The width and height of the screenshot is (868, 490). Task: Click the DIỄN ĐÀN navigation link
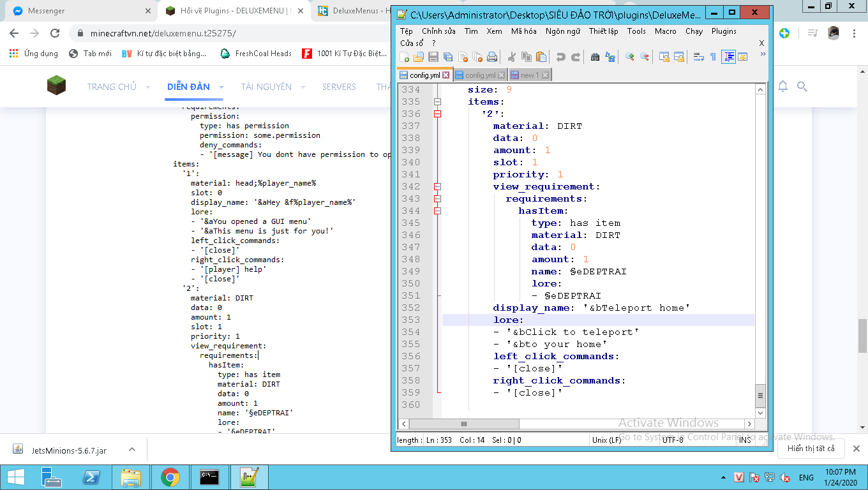click(x=188, y=87)
